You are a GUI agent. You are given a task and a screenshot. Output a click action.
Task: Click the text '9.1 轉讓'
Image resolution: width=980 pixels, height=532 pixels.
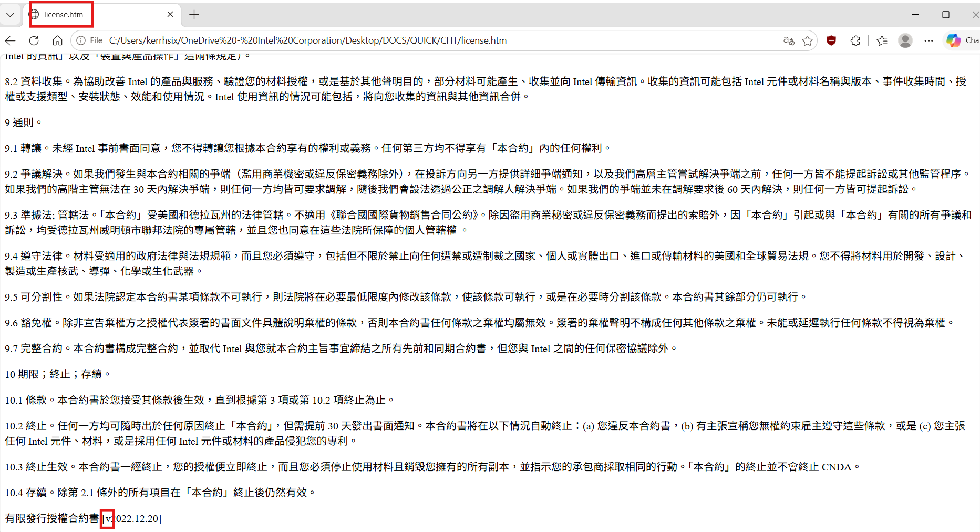[23, 148]
